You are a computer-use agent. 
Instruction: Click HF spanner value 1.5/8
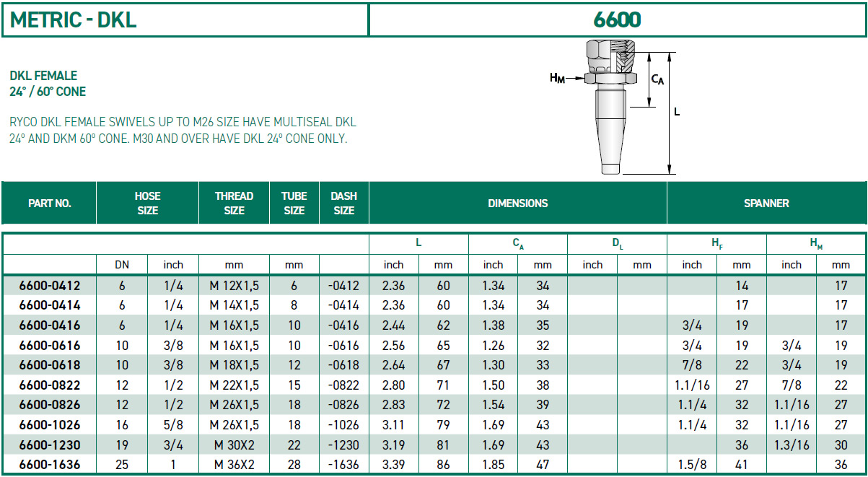692,464
